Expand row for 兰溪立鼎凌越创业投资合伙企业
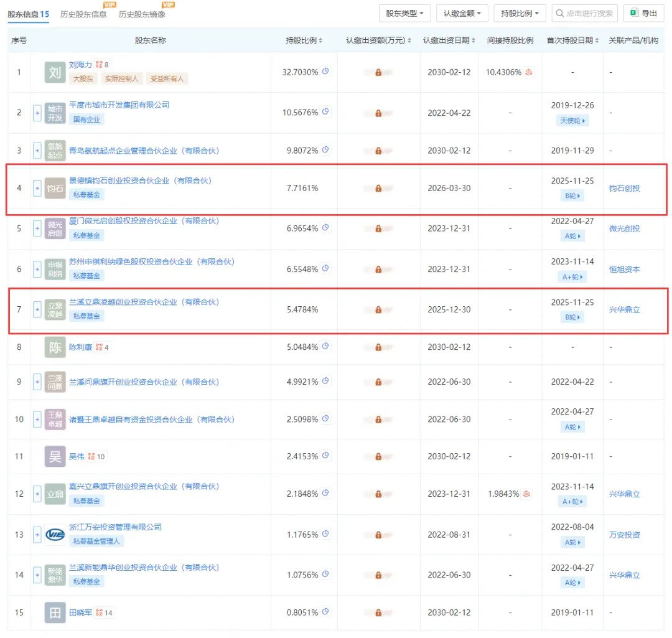The width and height of the screenshot is (672, 638). tap(37, 309)
